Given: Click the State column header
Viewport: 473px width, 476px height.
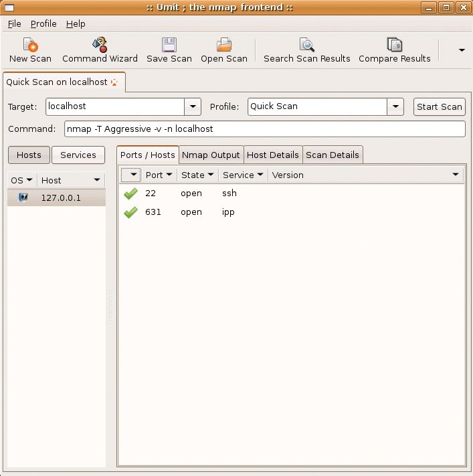Looking at the screenshot, I should pos(197,175).
